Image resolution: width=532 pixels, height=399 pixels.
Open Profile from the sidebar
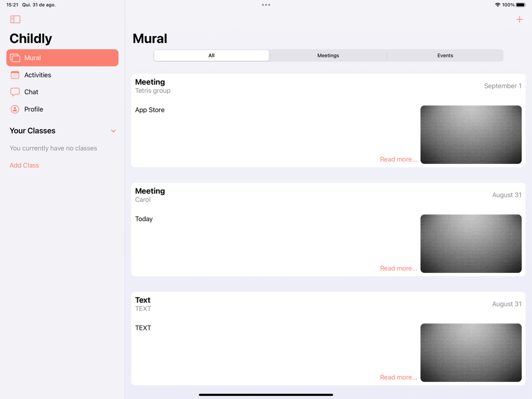point(62,109)
